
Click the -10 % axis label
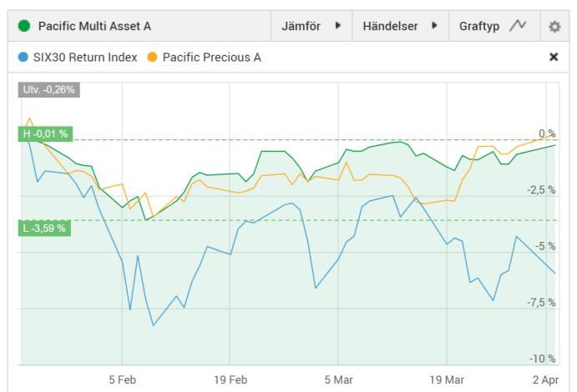543,359
